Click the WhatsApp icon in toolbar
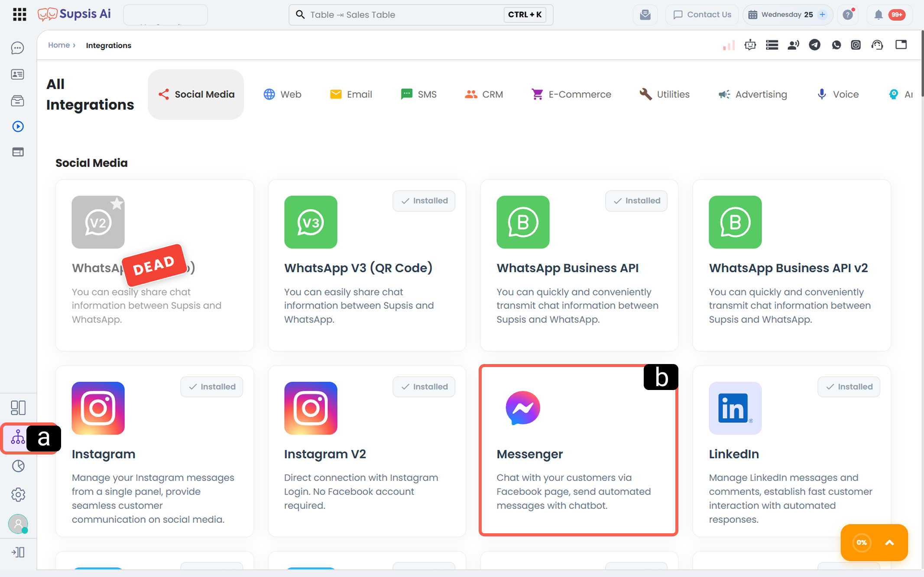This screenshot has width=924, height=577. (x=836, y=45)
